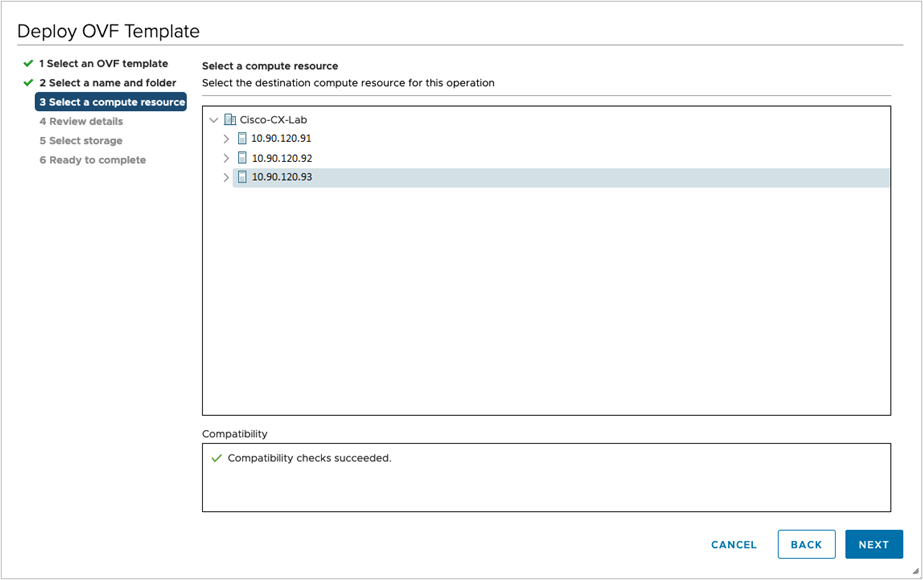Open step 4 Review details
The image size is (923, 580).
81,121
